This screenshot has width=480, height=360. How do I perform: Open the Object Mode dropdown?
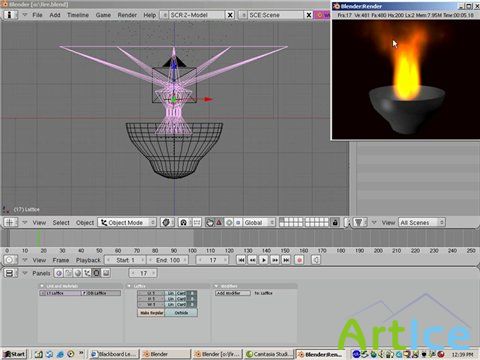[127, 222]
